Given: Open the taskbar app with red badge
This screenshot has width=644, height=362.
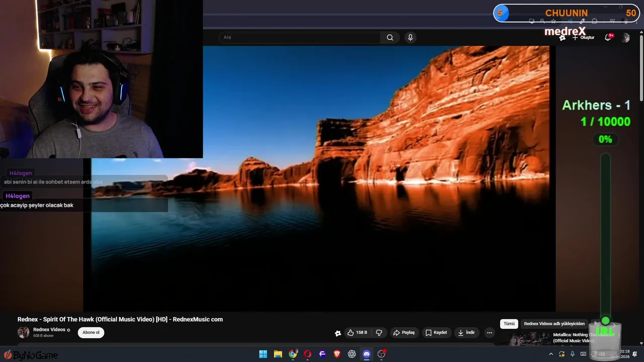Looking at the screenshot, I should (x=381, y=354).
